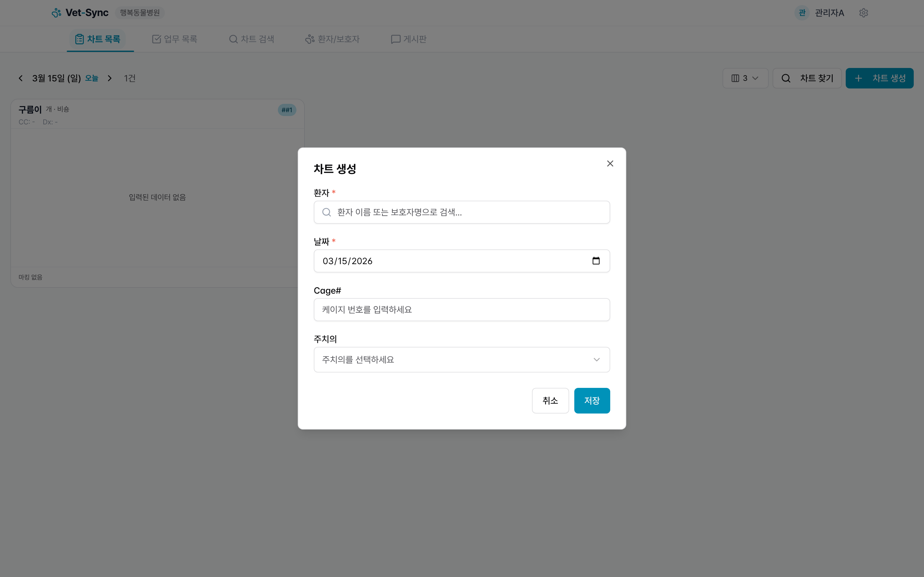Open the column count 3 dropdown

745,78
